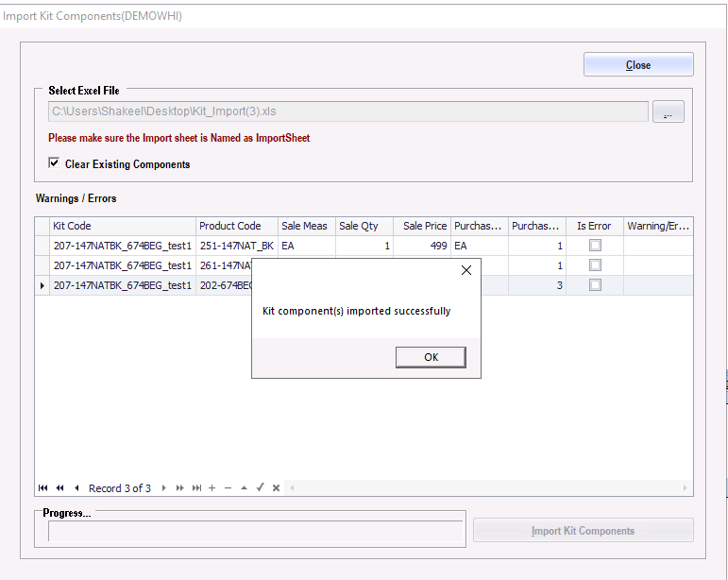Image resolution: width=728 pixels, height=580 pixels.
Task: Delete record using minus icon
Action: (228, 488)
